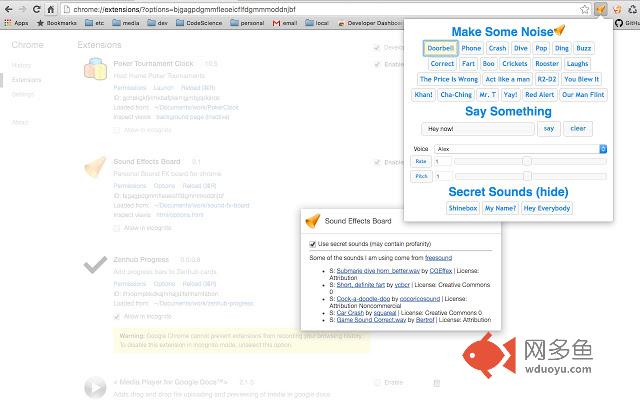Image resolution: width=640 pixels, height=400 pixels.
Task: Click the Say Something text field
Action: (478, 129)
